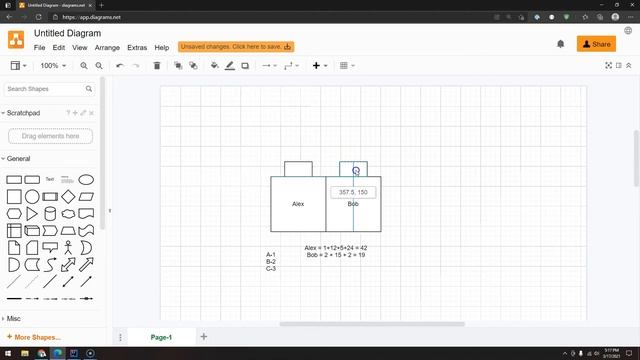Click the canvas horizontal scrollbar
The width and height of the screenshot is (640, 360).
tap(372, 324)
